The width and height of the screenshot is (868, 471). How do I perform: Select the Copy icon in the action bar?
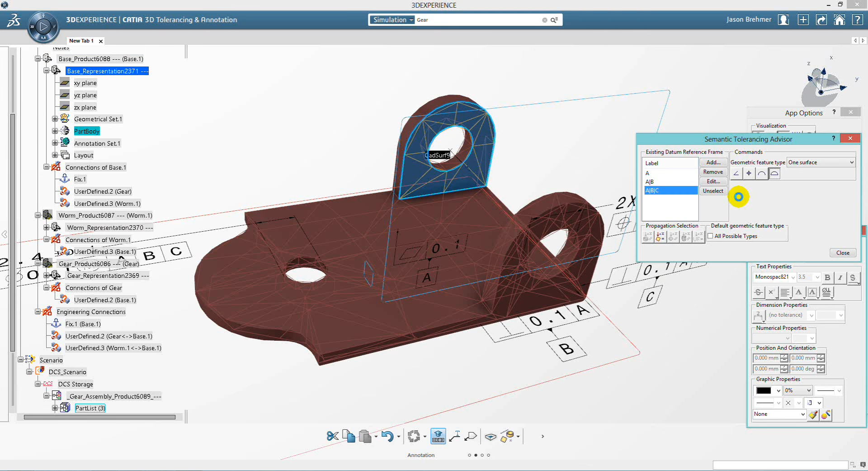[x=349, y=436]
